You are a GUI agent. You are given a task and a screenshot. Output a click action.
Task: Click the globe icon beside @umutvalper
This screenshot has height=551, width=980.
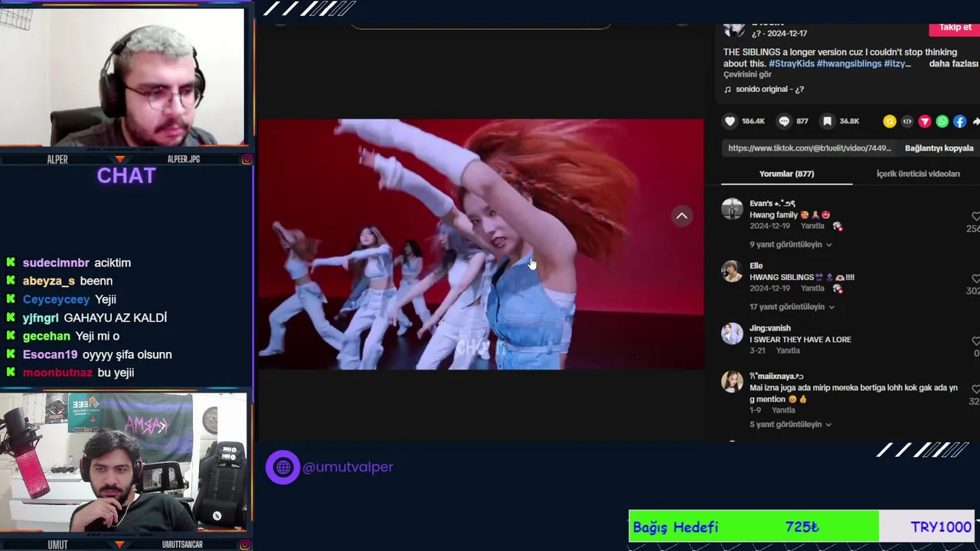283,467
